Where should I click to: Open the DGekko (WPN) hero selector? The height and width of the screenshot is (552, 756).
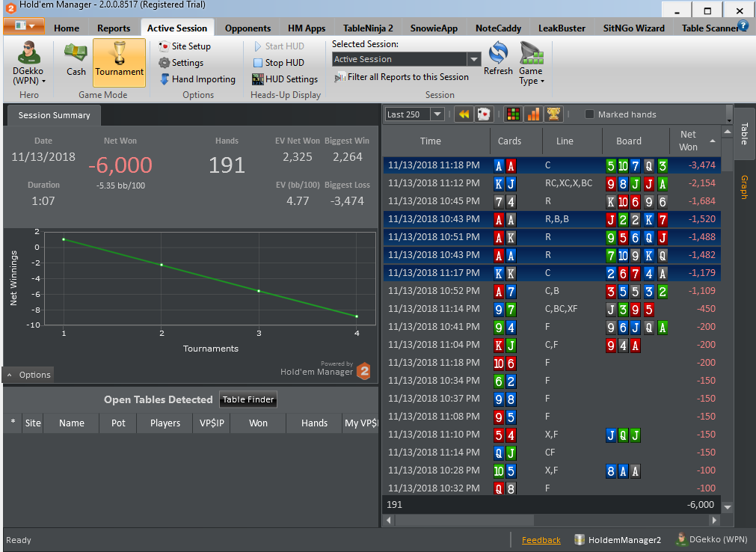29,63
